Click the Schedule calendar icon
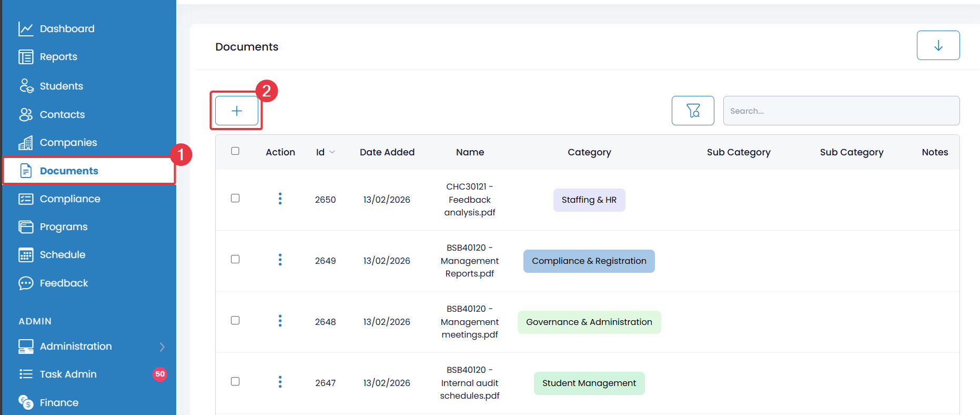 click(x=26, y=255)
